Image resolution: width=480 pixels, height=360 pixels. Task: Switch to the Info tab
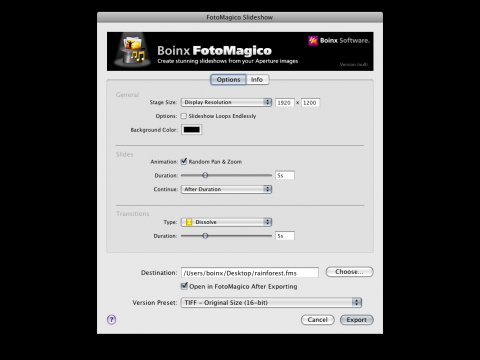click(257, 80)
